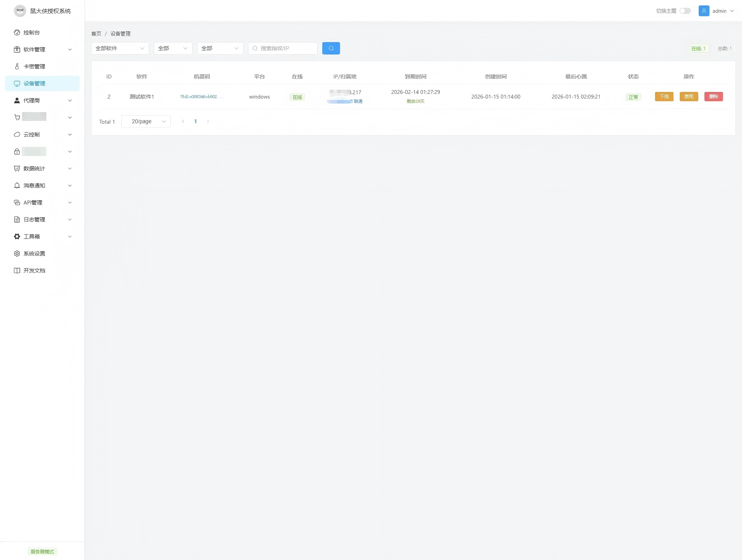Click the 搜索指纹/IP search field
The height and width of the screenshot is (560, 742).
click(x=286, y=48)
